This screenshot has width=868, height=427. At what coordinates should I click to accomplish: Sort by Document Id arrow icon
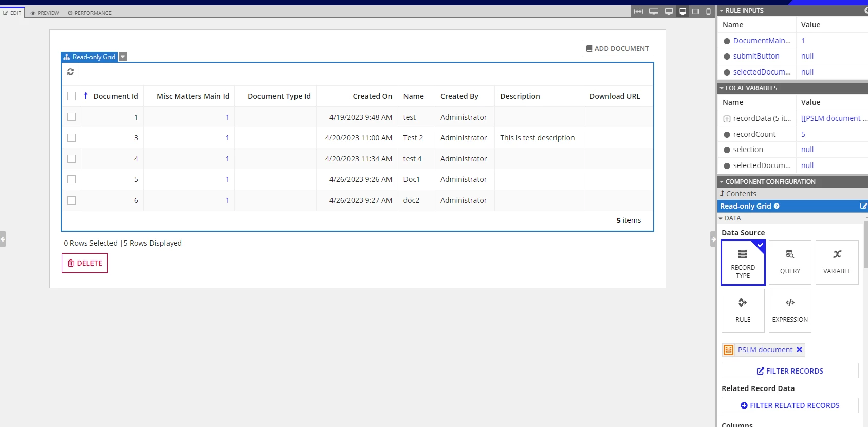pos(86,96)
